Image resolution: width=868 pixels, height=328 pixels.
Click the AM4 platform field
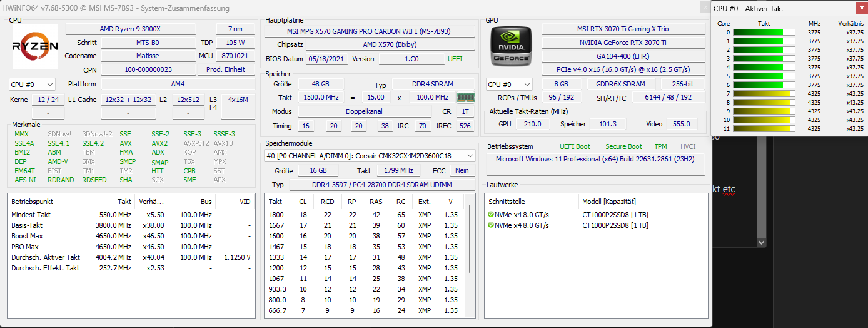click(x=178, y=84)
